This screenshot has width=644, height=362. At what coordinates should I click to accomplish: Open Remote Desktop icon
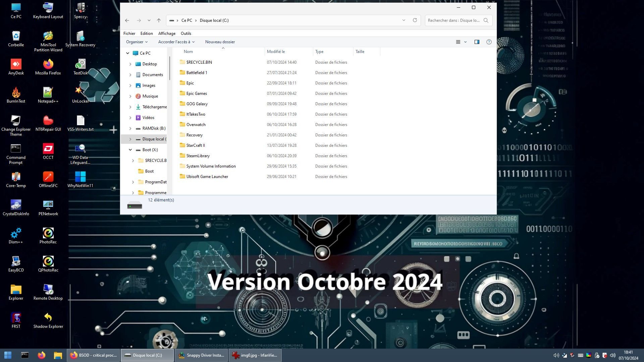(x=48, y=292)
